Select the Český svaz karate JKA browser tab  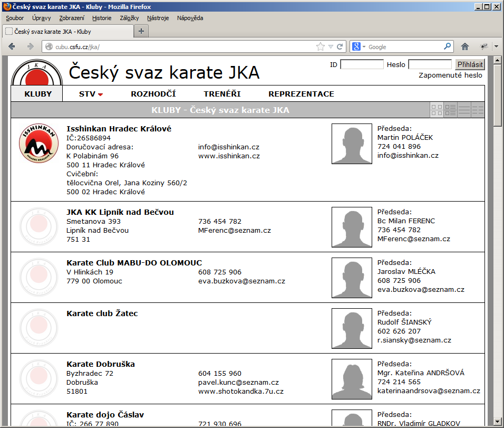coord(68,32)
